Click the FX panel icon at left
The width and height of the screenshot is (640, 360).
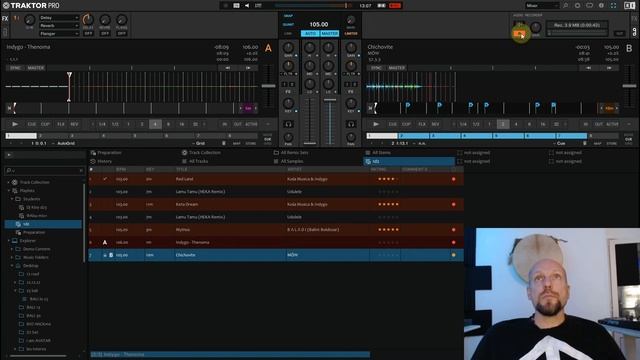(x=5, y=18)
